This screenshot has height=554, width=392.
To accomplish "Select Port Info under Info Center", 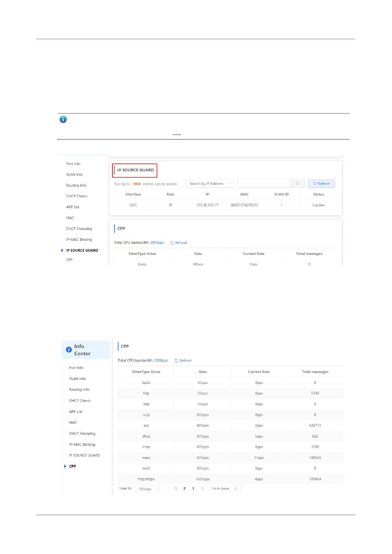I will tap(76, 368).
